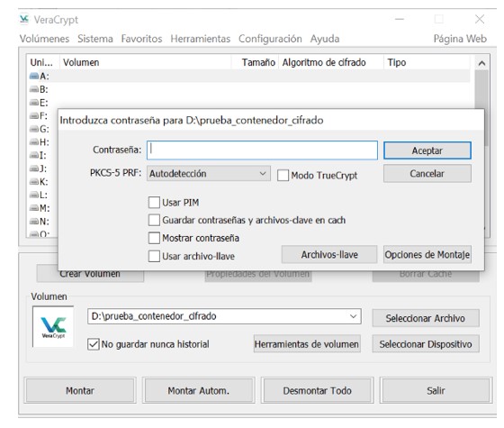This screenshot has width=504, height=428.
Task: Open the PKCS-5 PRF Autodetección dropdown
Action: (x=209, y=173)
